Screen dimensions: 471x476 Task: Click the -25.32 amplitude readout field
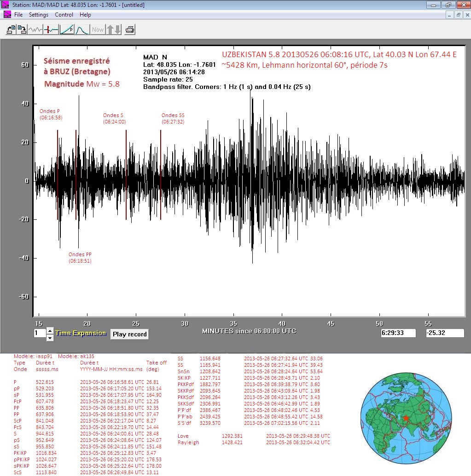point(444,333)
